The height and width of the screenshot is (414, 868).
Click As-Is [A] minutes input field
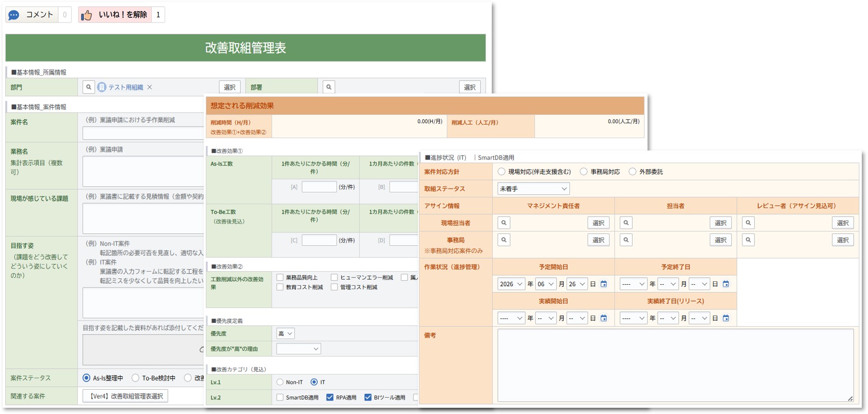pos(319,187)
